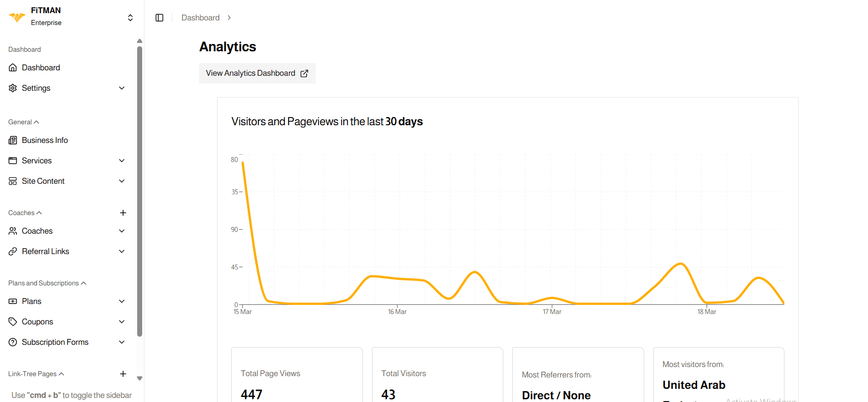The image size is (868, 402).
Task: Select Plans in the sidebar
Action: coord(31,301)
